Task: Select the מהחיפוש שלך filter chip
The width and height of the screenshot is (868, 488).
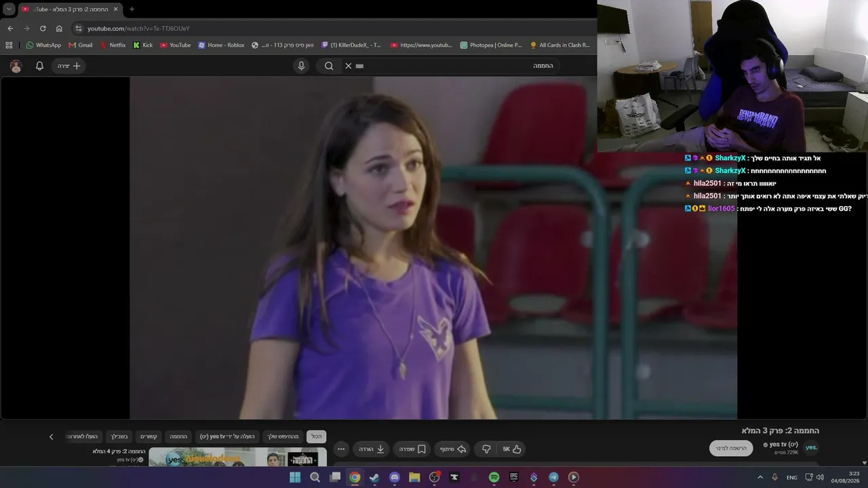Action: coord(283,436)
